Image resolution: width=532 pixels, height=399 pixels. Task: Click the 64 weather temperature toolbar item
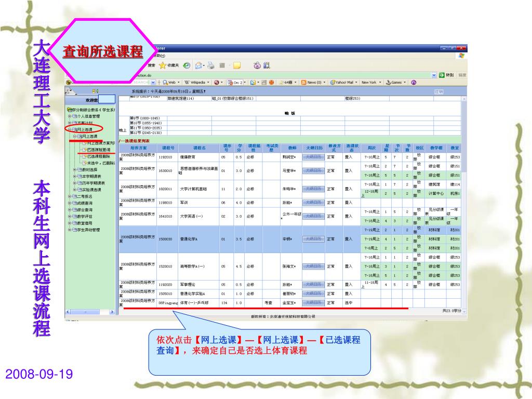(x=286, y=83)
